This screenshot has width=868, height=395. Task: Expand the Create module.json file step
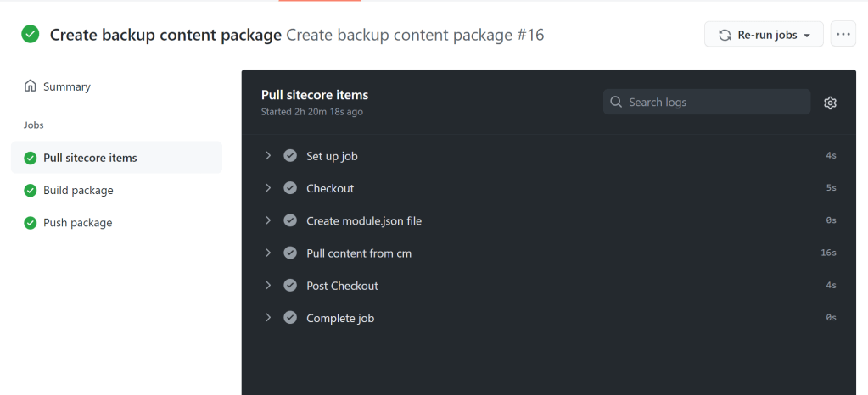tap(268, 220)
